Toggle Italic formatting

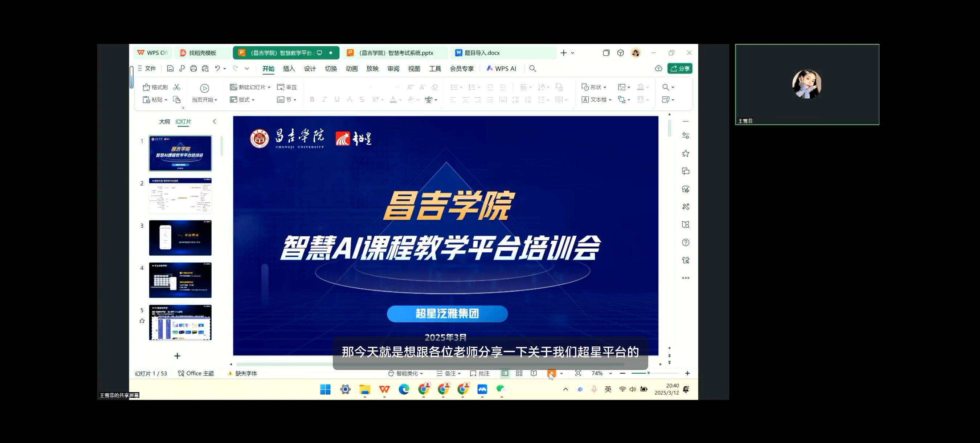324,99
